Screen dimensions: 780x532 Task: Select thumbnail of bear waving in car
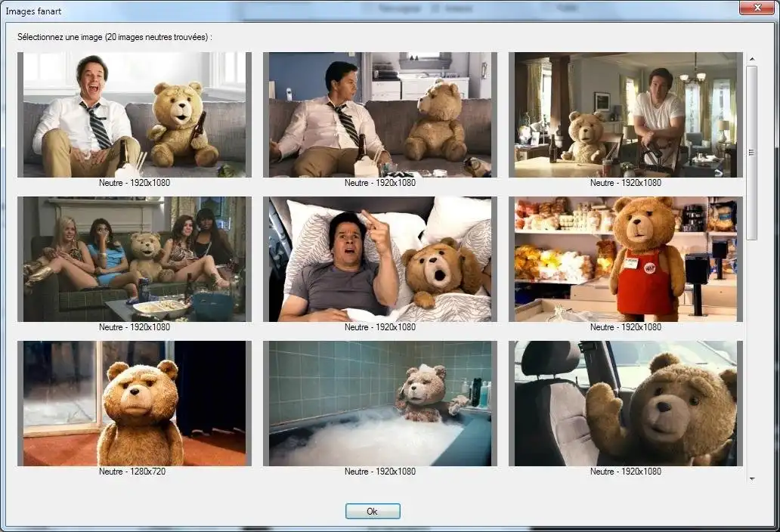pos(626,404)
